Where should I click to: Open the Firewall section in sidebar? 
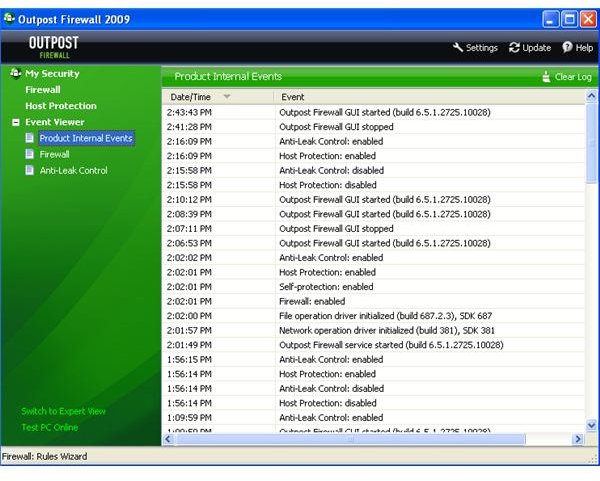(42, 90)
